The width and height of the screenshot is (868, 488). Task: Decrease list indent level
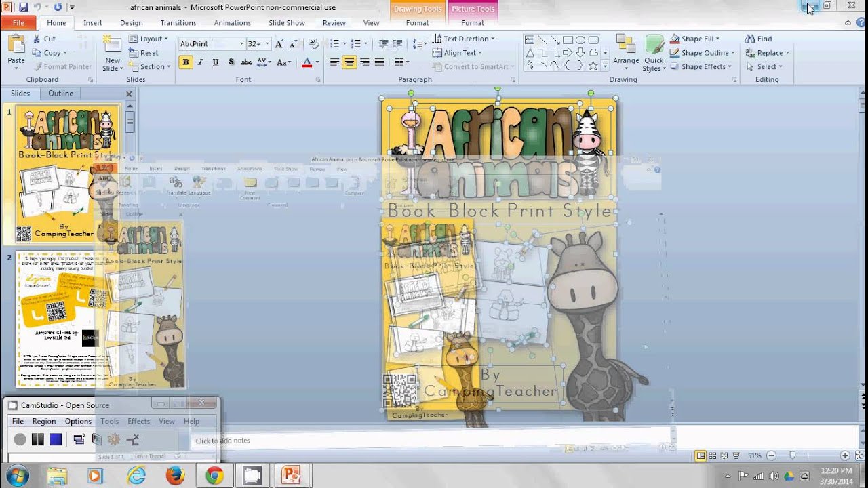383,44
